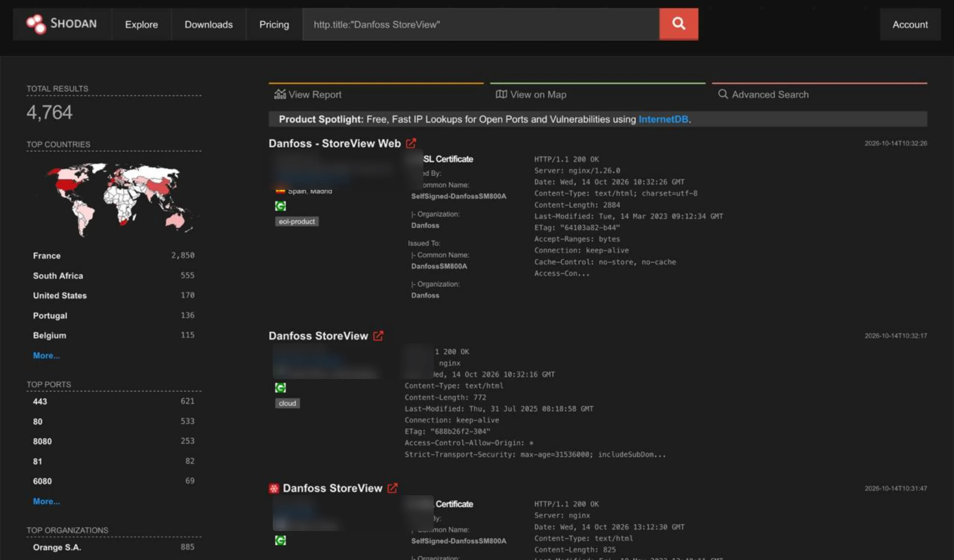Image resolution: width=954 pixels, height=560 pixels.
Task: Click the eol-product tag
Action: click(x=296, y=221)
